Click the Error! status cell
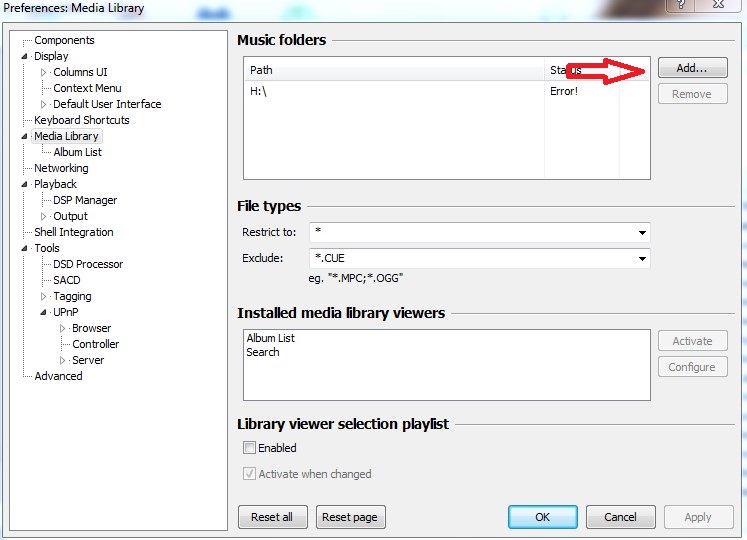The width and height of the screenshot is (747, 540). [x=564, y=91]
